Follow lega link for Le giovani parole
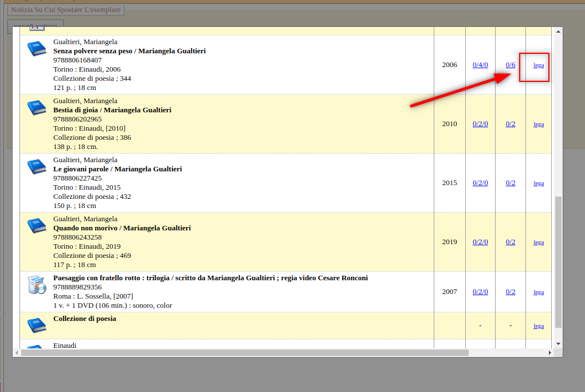 tap(539, 183)
